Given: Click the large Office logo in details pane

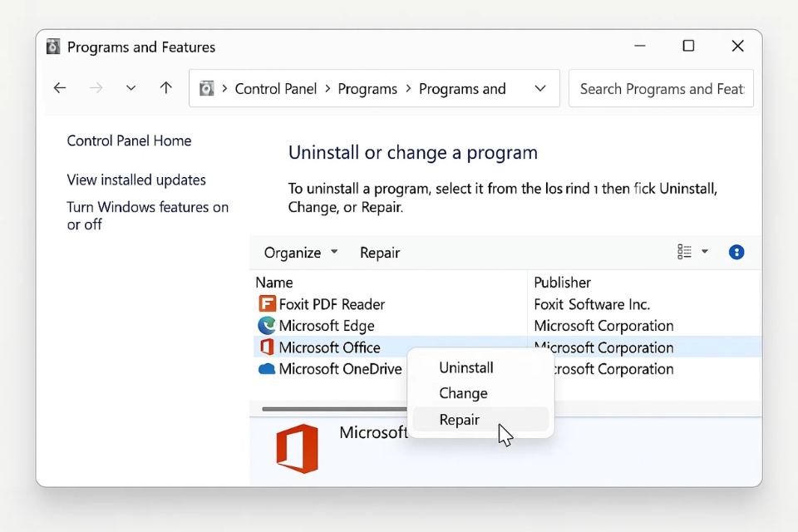Looking at the screenshot, I should pos(297,449).
